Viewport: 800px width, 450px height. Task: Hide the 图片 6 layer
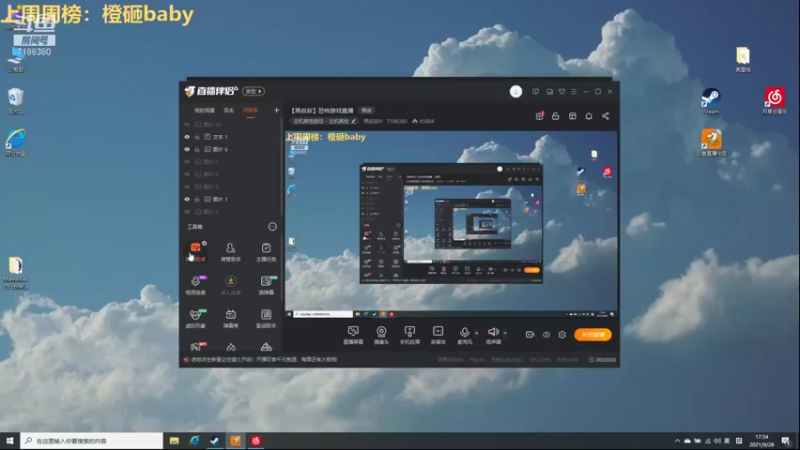tap(187, 149)
